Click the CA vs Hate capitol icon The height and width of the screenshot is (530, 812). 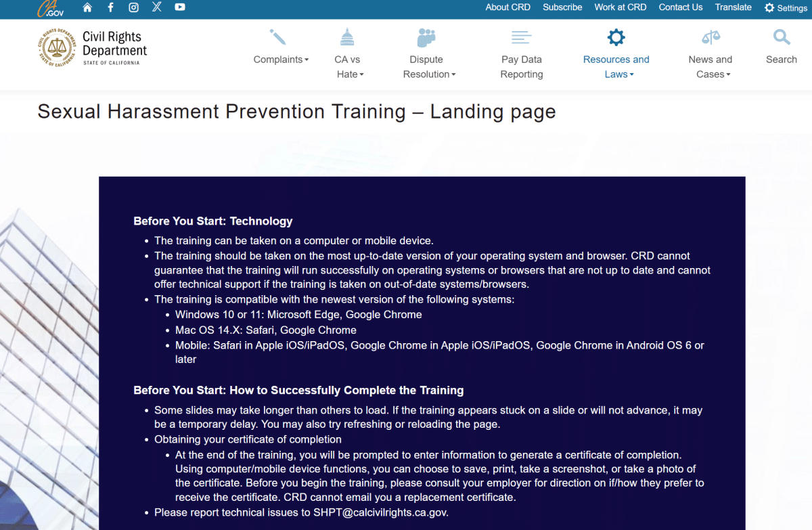[347, 37]
